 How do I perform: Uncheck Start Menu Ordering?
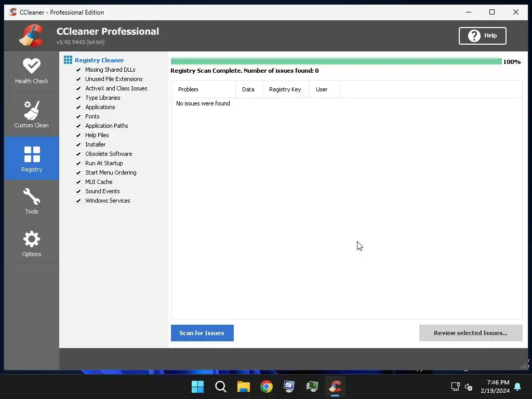pos(78,172)
